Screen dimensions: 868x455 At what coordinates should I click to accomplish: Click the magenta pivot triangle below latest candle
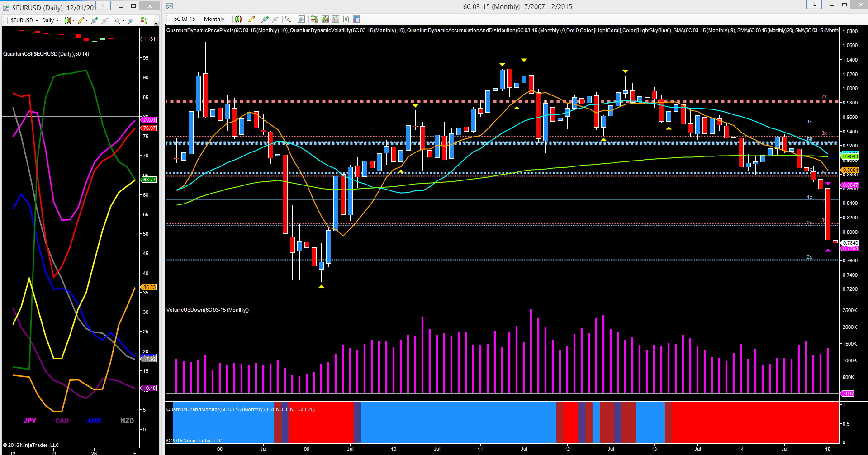coord(828,250)
